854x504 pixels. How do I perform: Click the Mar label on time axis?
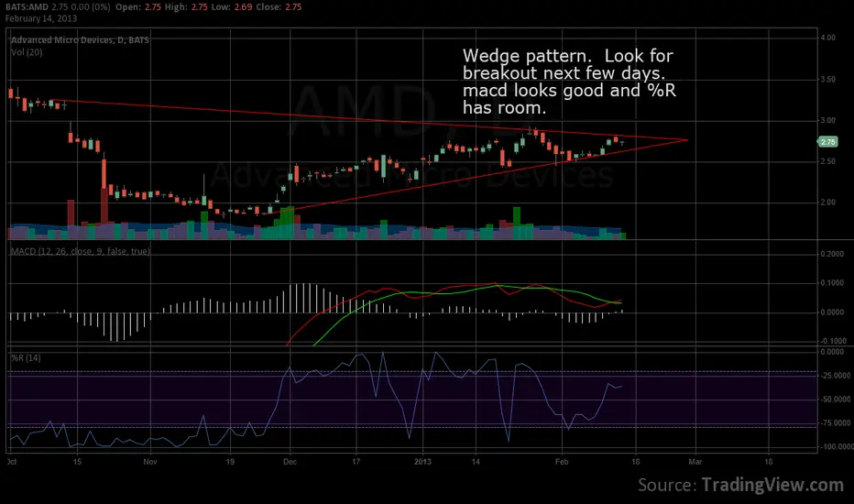point(695,462)
